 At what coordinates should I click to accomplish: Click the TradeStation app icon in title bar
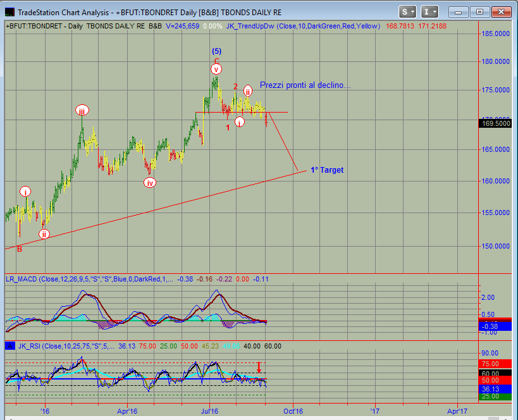coord(9,11)
